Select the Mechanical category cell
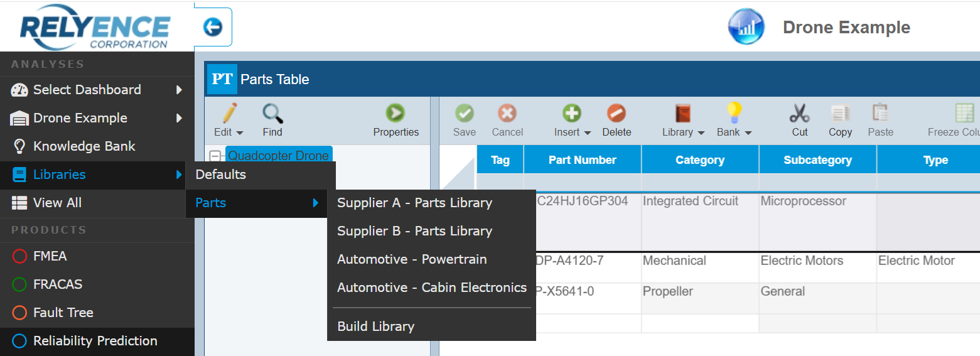This screenshot has height=356, width=980. (700, 267)
